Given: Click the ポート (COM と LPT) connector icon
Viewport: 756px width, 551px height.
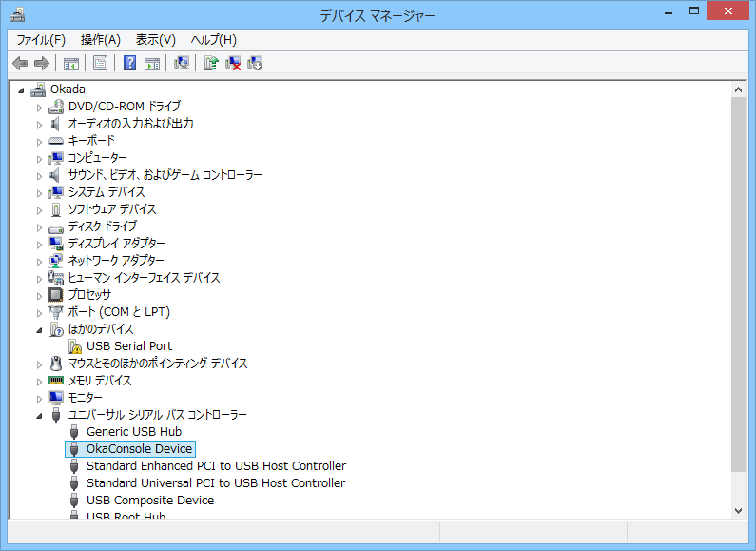Looking at the screenshot, I should [56, 312].
